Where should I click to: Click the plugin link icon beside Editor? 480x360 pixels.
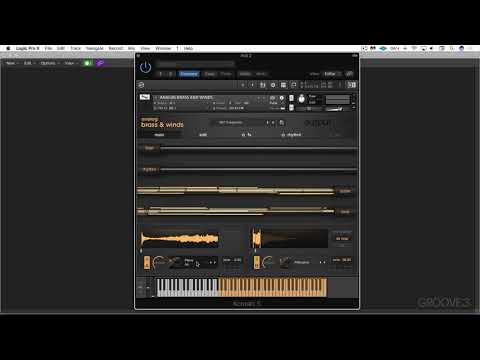click(x=349, y=74)
